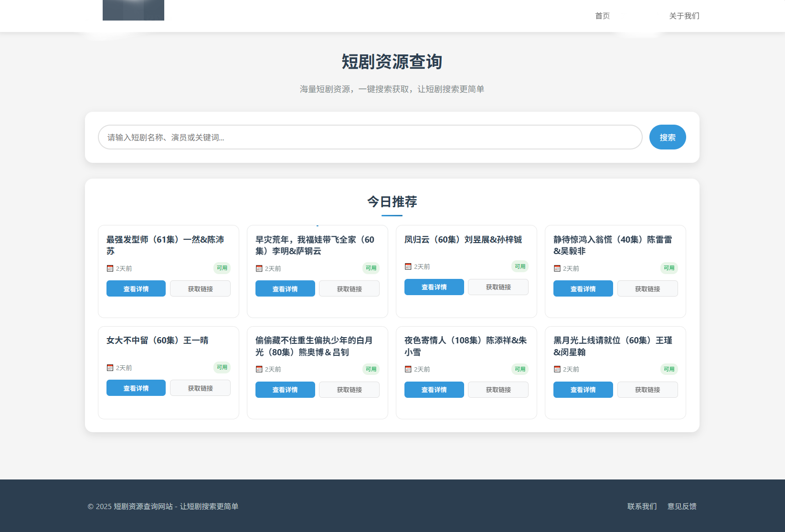Open 查看详情 for 偷偷藏不住重生偏执少年的白月光
Viewport: 785px width, 532px height.
point(285,390)
